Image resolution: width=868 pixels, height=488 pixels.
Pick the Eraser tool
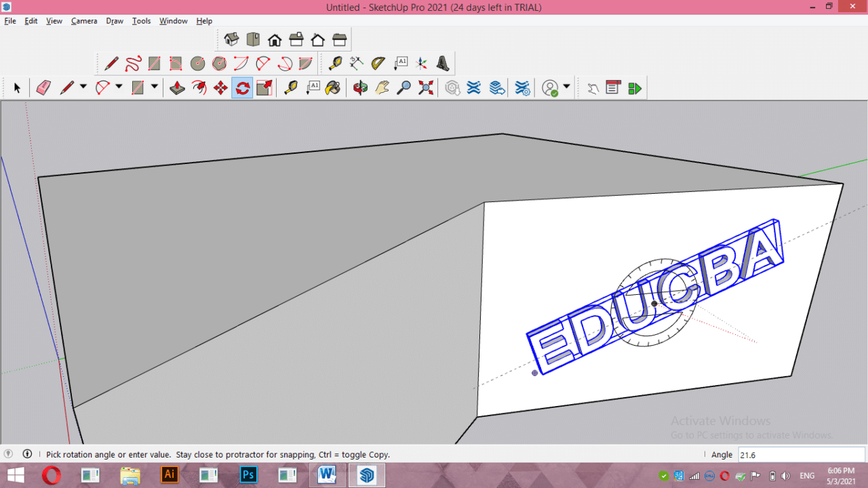[43, 87]
